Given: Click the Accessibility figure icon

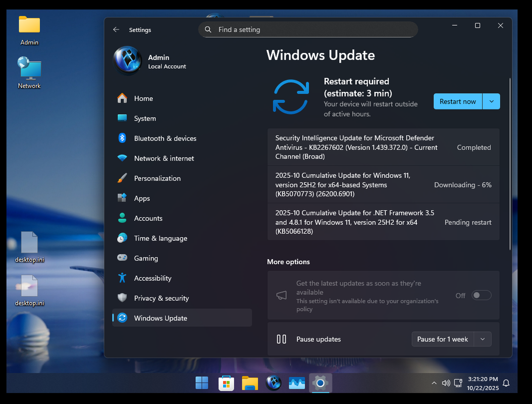Looking at the screenshot, I should point(122,278).
